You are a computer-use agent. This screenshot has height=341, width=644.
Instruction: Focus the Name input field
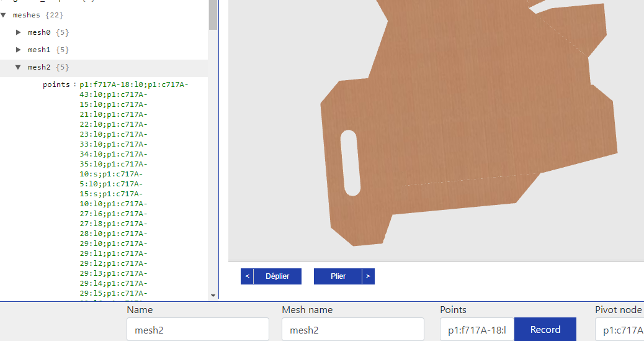198,329
